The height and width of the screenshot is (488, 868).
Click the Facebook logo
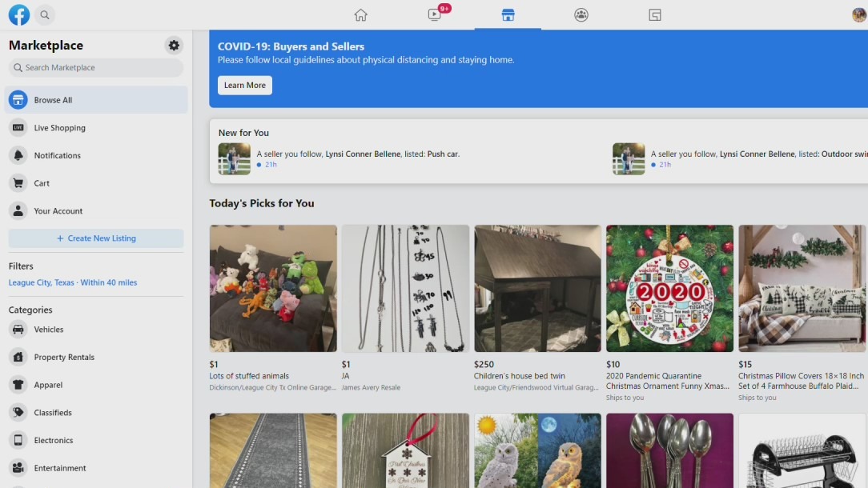coord(18,14)
